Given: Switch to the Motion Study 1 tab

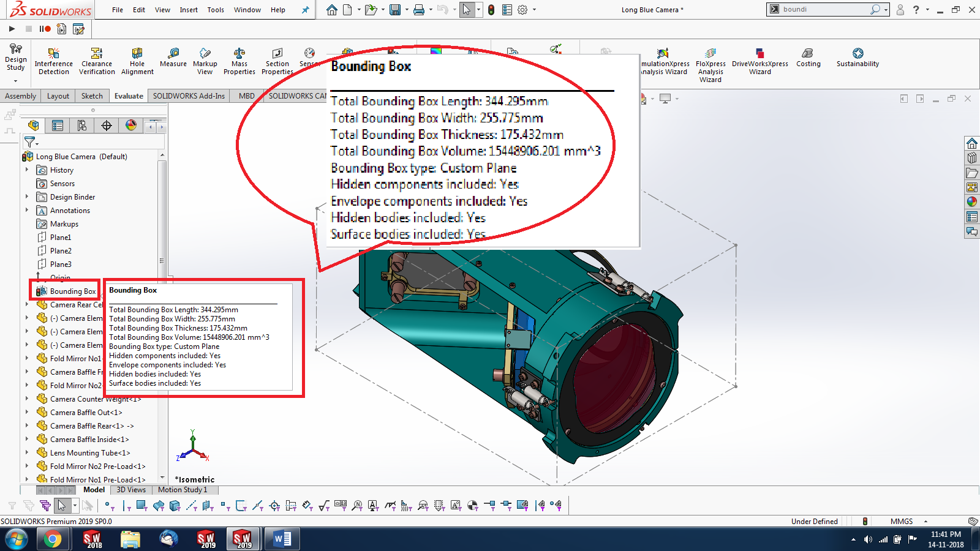Looking at the screenshot, I should [x=183, y=490].
